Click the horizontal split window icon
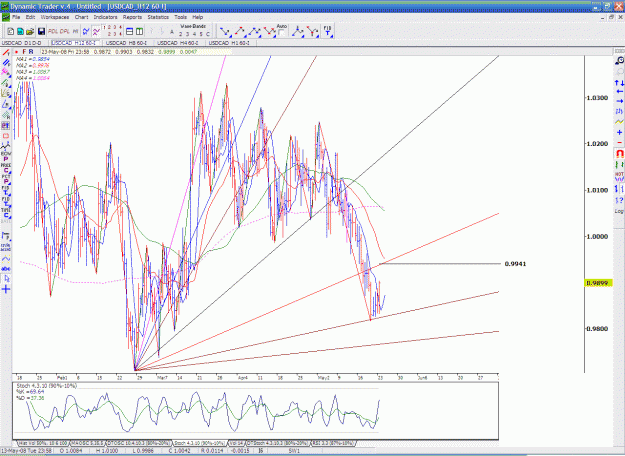This screenshot has height=456, width=625. [130, 31]
